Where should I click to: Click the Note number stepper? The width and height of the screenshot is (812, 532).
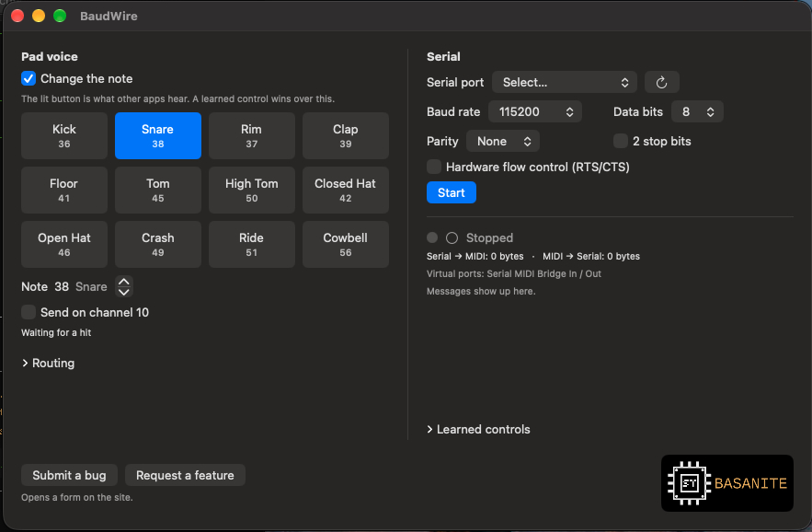click(x=124, y=287)
